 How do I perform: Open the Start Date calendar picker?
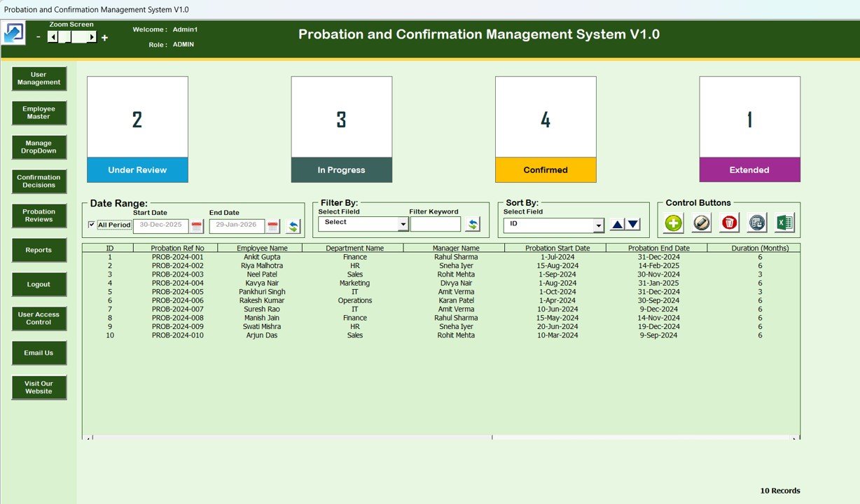click(x=197, y=225)
